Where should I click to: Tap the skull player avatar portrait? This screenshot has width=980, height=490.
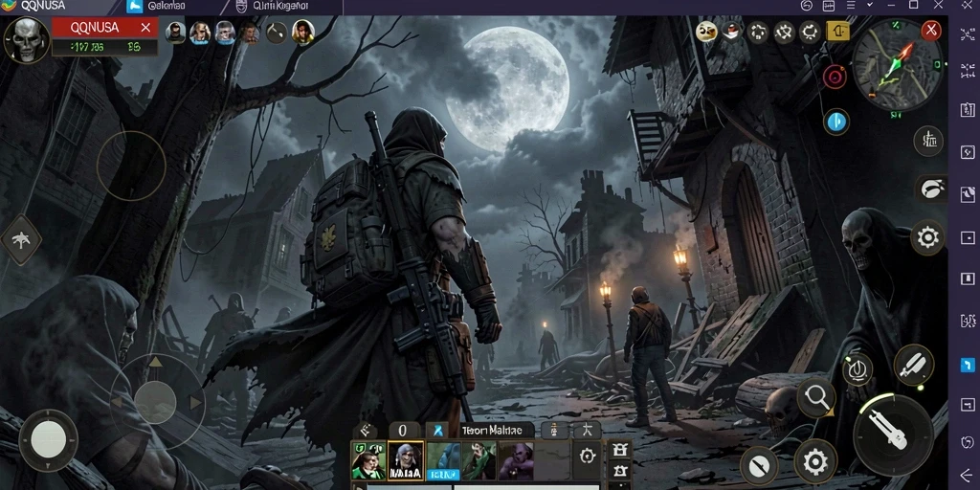(x=26, y=38)
